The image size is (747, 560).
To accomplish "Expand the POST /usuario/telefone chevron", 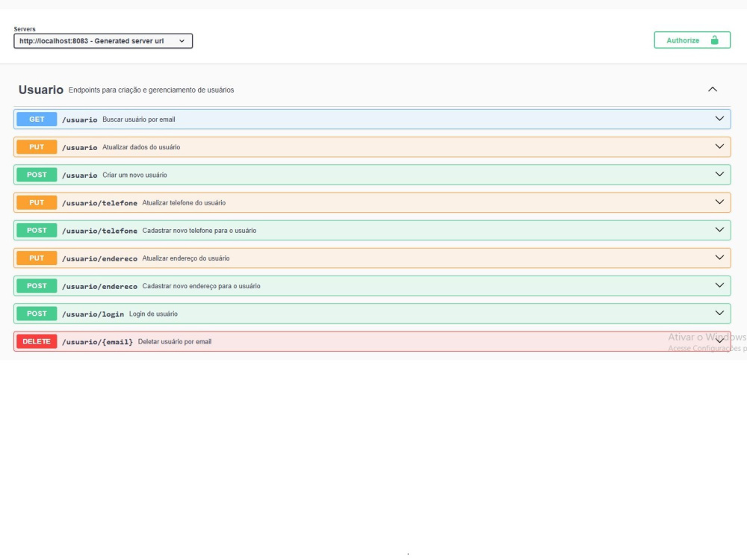I will click(x=719, y=230).
